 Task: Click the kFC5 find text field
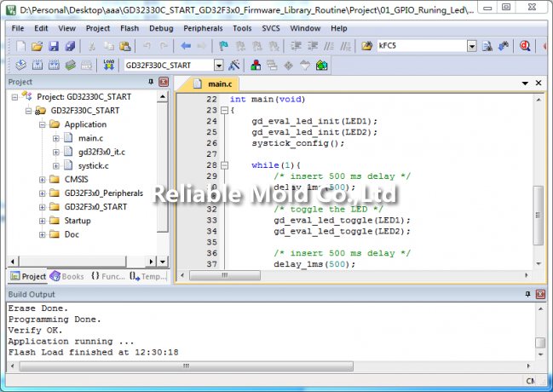(421, 46)
